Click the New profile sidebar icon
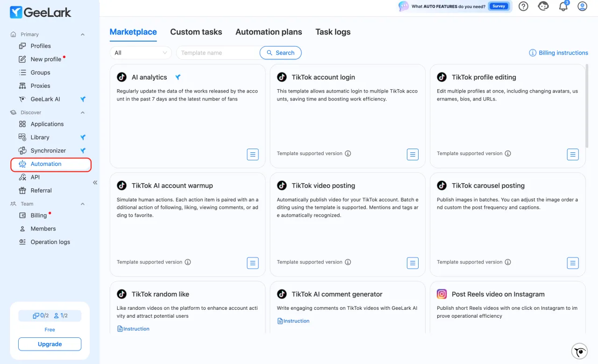Screen dimensions: 598x364 [22, 59]
